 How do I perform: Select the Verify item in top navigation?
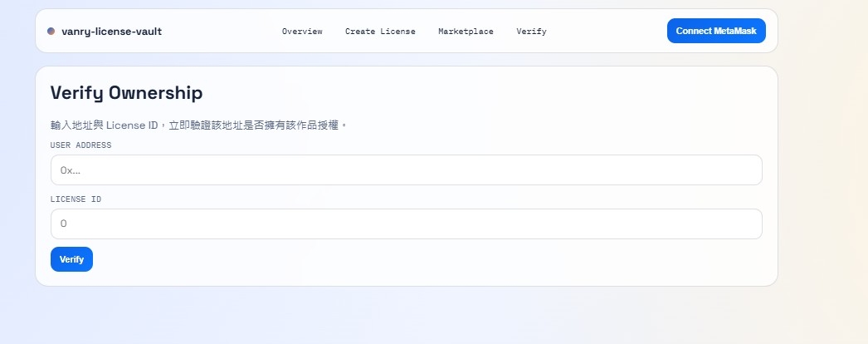(x=531, y=32)
